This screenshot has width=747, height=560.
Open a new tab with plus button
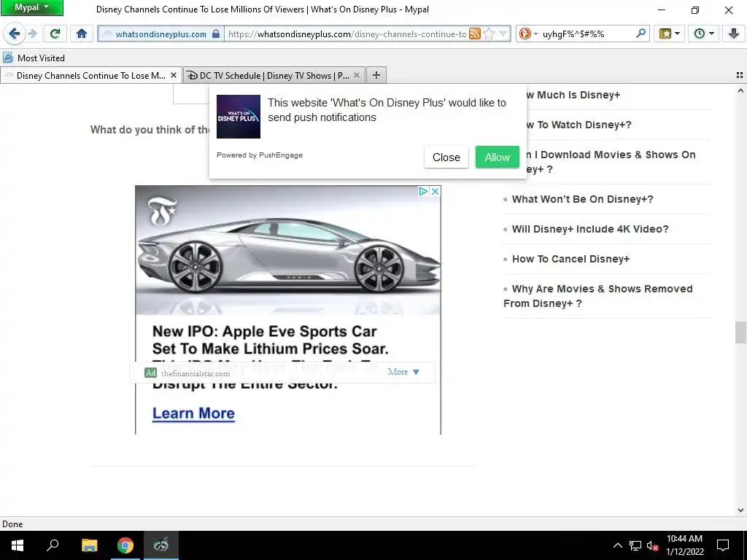376,75
